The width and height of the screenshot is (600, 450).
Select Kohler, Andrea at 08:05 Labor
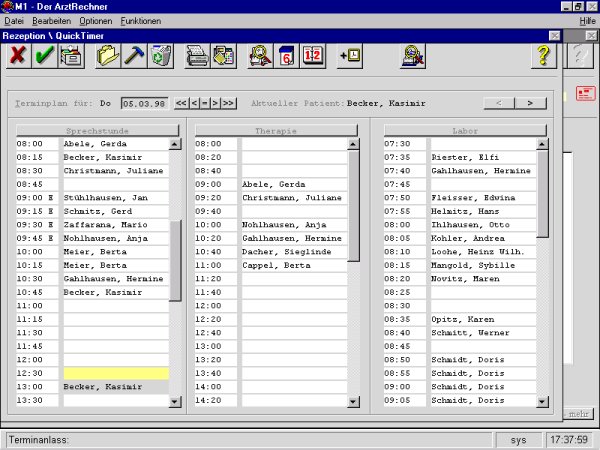point(483,238)
